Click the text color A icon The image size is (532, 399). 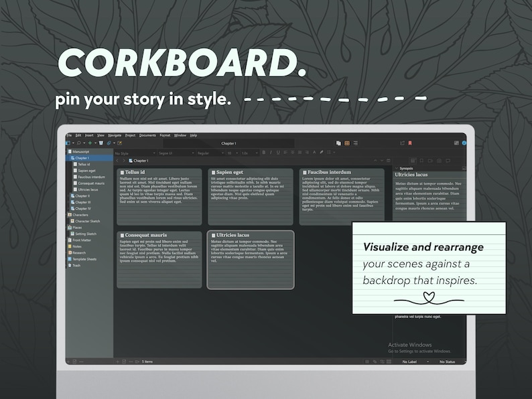point(314,153)
